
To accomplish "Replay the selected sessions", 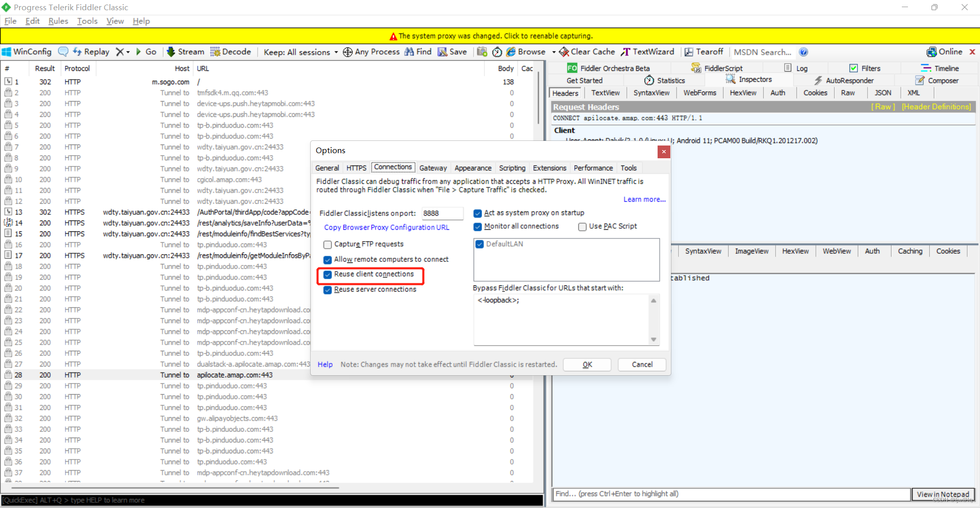I will pyautogui.click(x=91, y=52).
